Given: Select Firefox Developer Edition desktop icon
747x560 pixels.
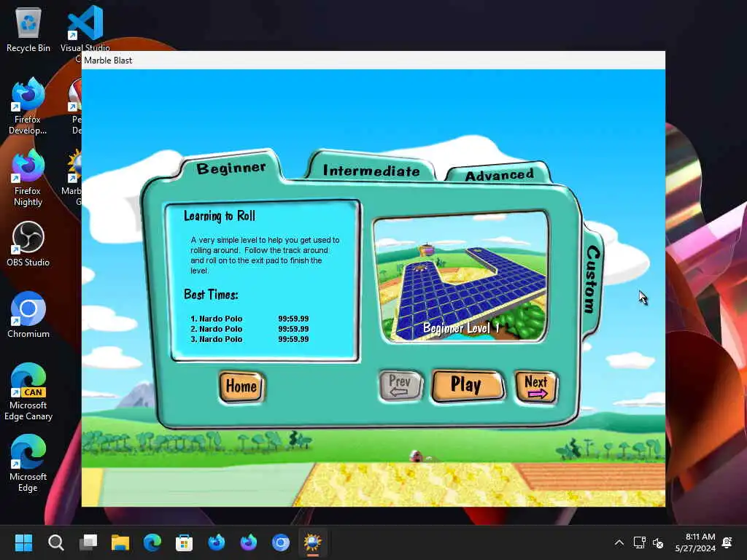Looking at the screenshot, I should [x=28, y=106].
